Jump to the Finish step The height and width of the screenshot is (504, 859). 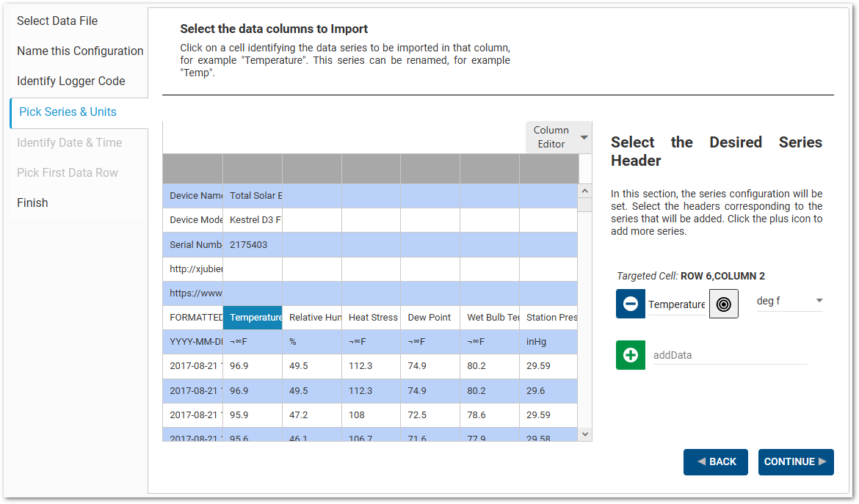32,202
